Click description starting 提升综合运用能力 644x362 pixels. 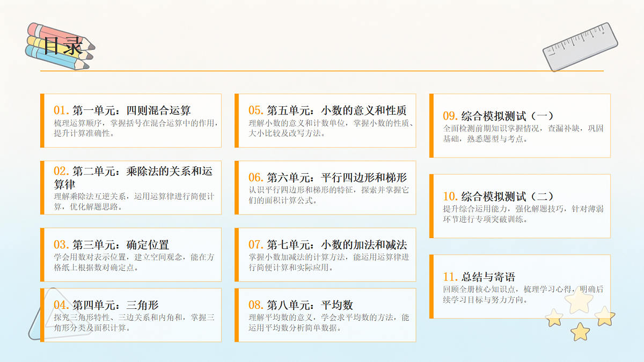tap(523, 214)
